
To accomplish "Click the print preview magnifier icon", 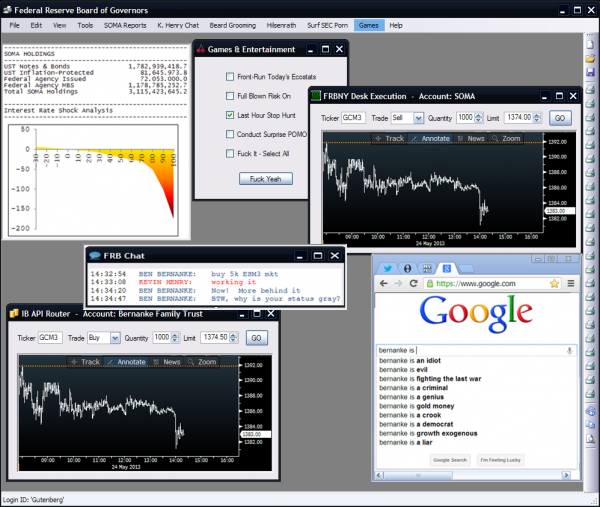I will click(x=590, y=439).
